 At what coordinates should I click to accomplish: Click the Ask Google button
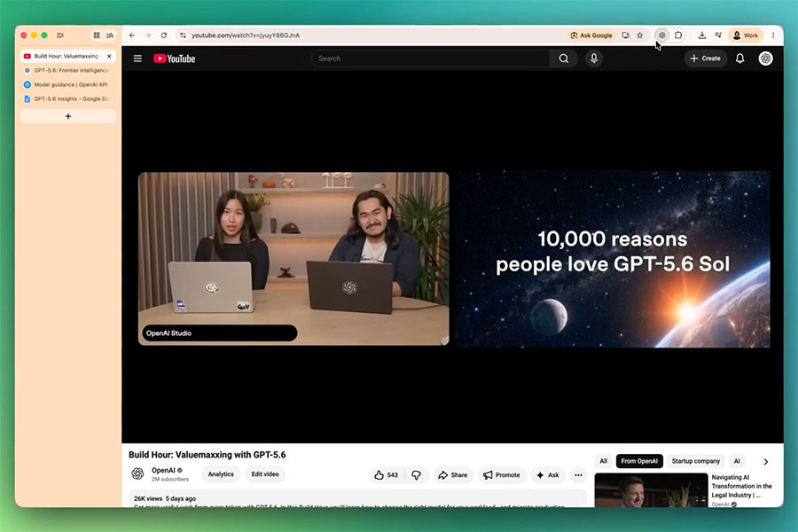(591, 35)
